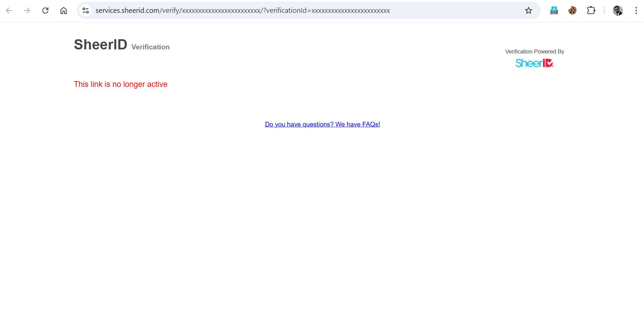Go forward to the next page
The image size is (644, 319).
(27, 10)
